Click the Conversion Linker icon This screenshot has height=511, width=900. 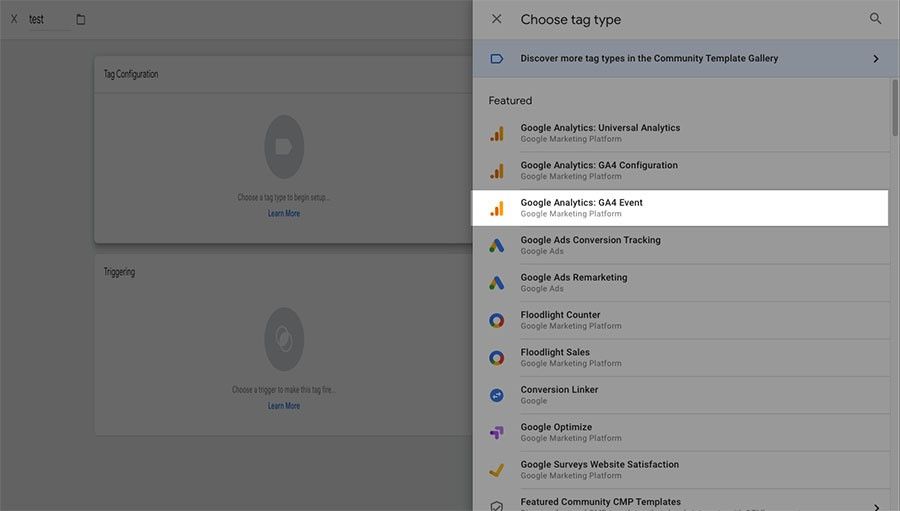pyautogui.click(x=496, y=395)
